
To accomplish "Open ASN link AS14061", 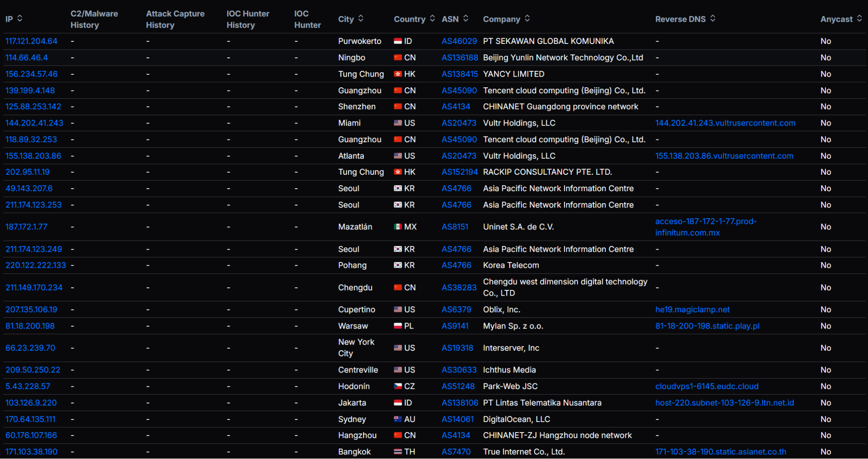I will (458, 420).
